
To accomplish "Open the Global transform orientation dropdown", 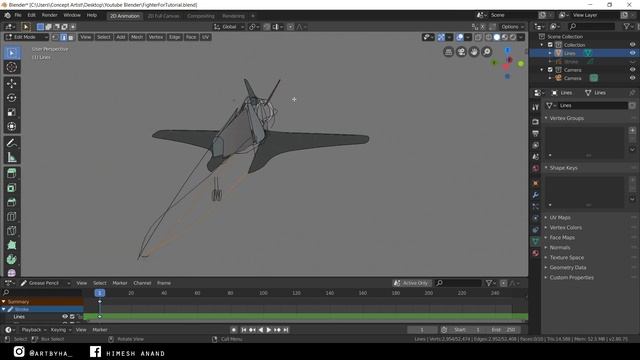I will pyautogui.click(x=229, y=27).
